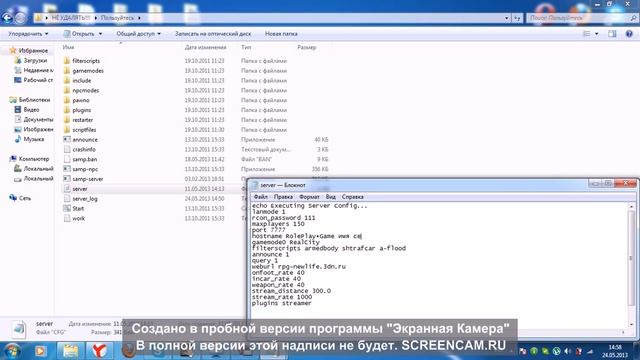Open the Правка menu in Notepad

point(283,197)
